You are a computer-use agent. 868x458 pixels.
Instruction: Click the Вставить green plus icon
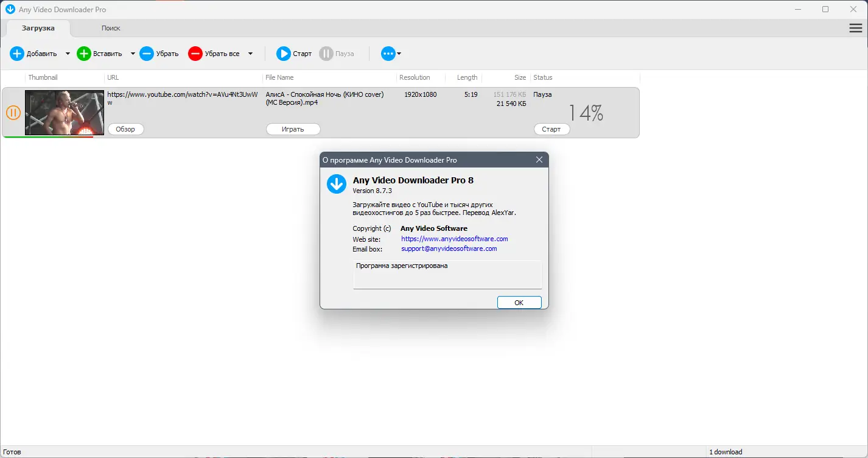(83, 54)
